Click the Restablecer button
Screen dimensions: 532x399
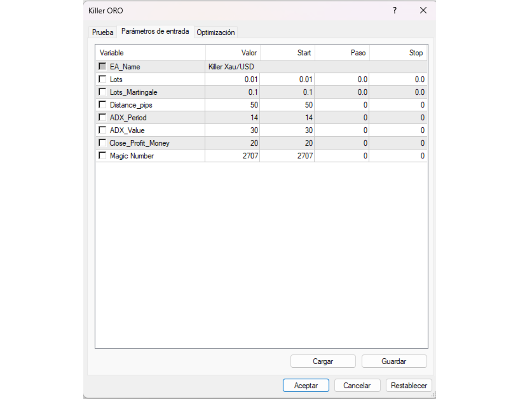coord(409,386)
